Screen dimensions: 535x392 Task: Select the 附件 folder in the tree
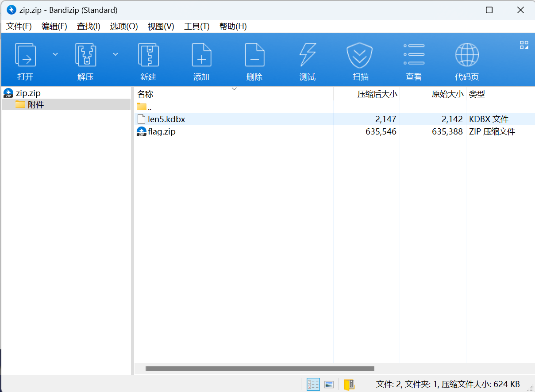66,105
